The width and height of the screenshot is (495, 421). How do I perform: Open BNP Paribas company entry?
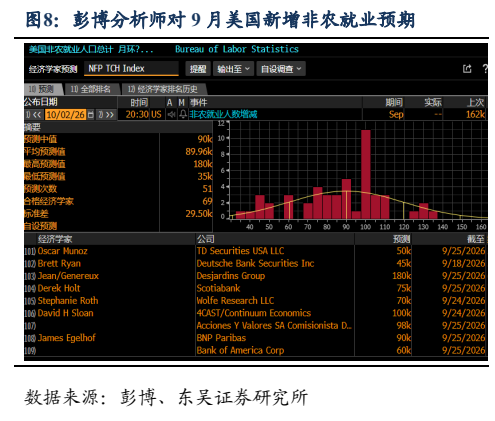click(221, 338)
